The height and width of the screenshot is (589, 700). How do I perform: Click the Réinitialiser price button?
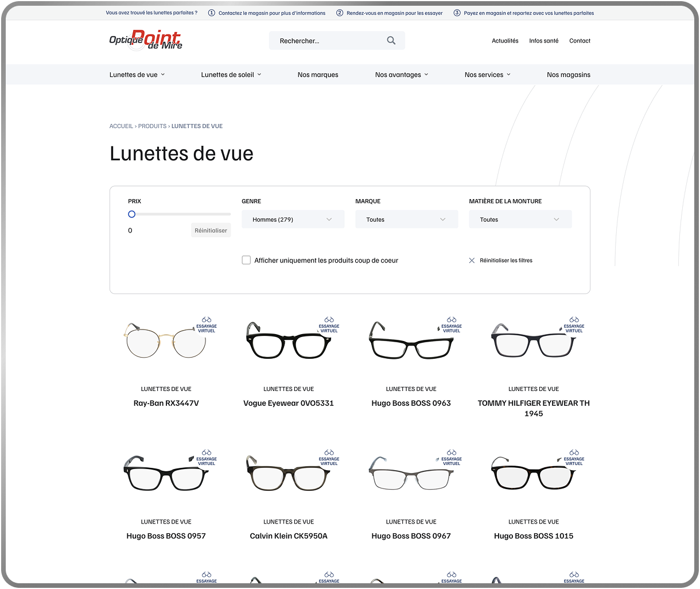[211, 230]
